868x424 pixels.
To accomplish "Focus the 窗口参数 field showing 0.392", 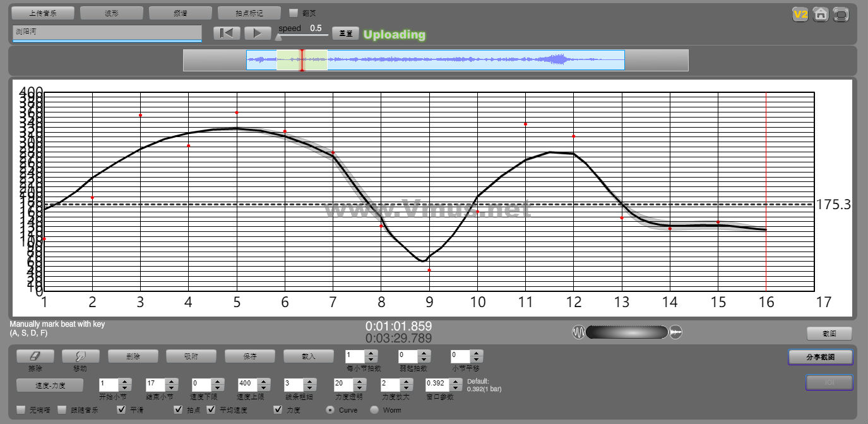I will click(x=439, y=384).
